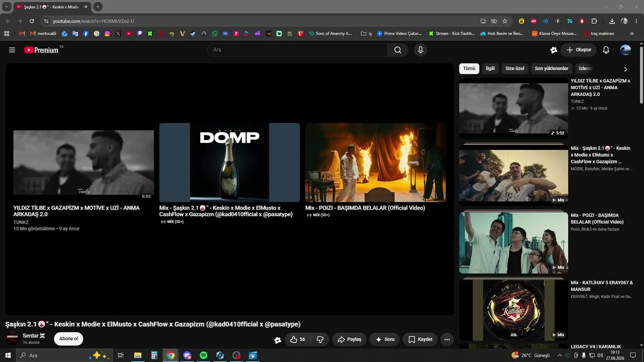This screenshot has width=644, height=362.
Task: Open the iş bookmarks folder
Action: [x=366, y=34]
